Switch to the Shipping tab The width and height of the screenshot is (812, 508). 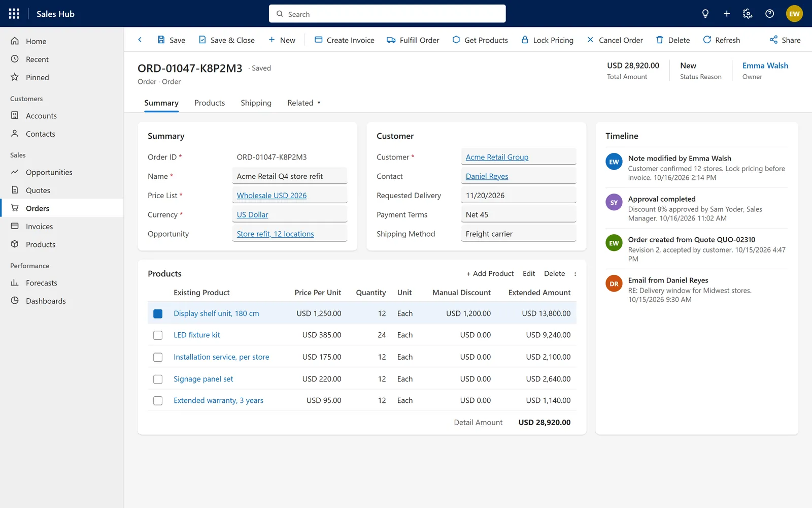[x=256, y=103]
